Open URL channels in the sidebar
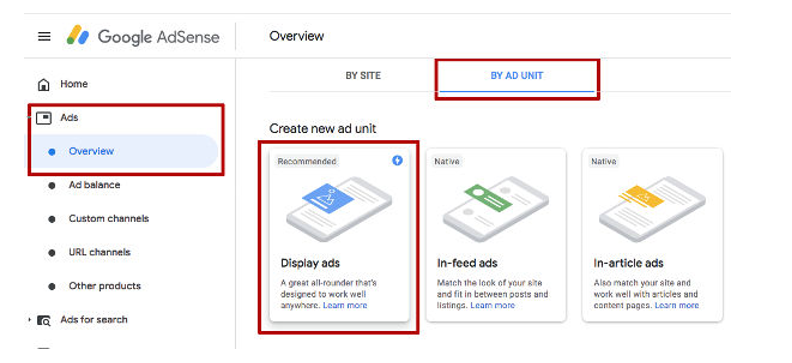 point(100,252)
